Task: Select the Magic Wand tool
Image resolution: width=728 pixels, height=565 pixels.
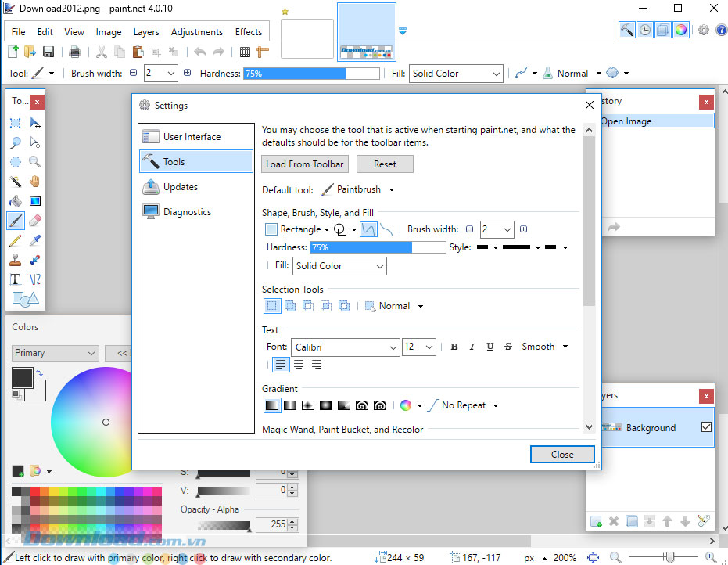Action: click(16, 182)
